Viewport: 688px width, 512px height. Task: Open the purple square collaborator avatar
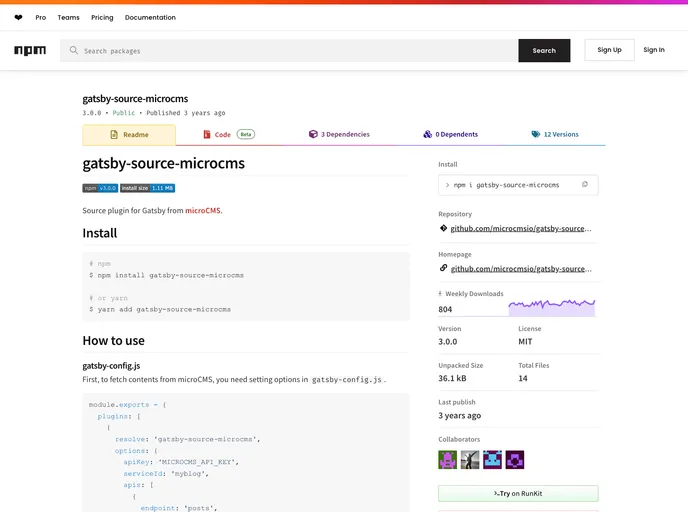[515, 460]
